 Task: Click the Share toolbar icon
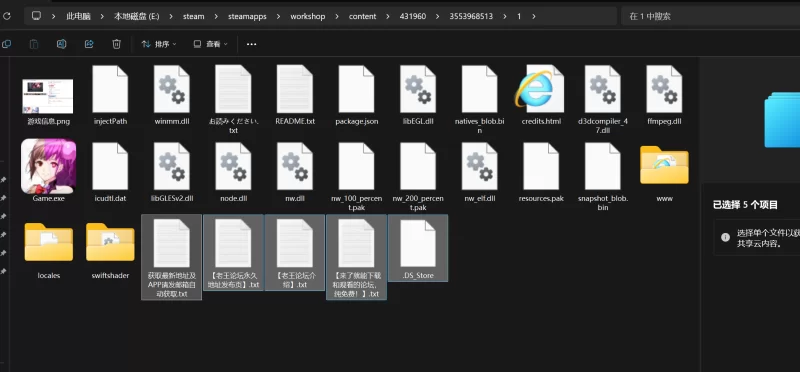[x=89, y=44]
